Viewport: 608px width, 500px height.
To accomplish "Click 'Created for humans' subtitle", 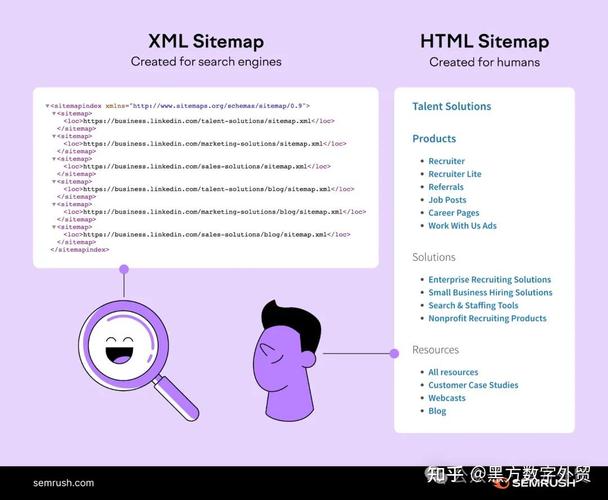I will (x=484, y=62).
